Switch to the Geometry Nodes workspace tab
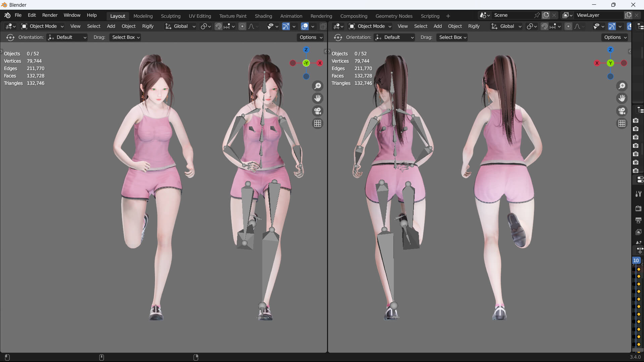 pyautogui.click(x=394, y=16)
